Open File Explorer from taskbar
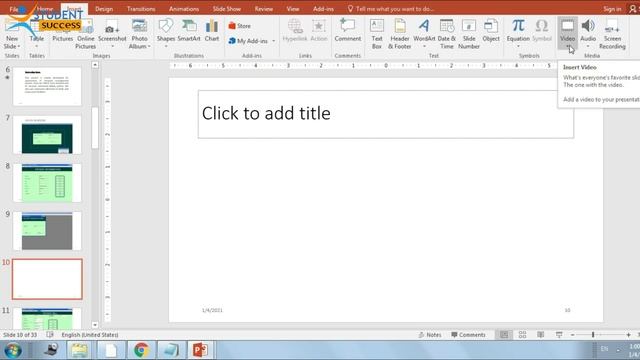The image size is (640, 360). tap(80, 350)
